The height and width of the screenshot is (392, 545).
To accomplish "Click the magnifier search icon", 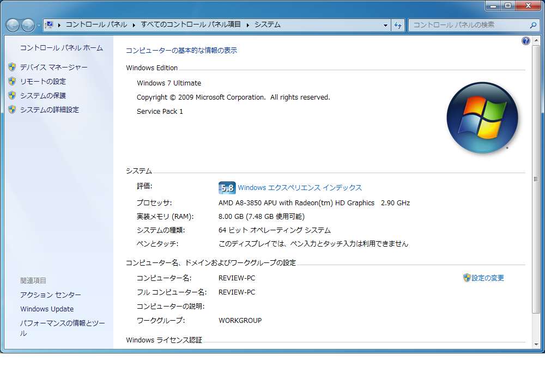I will [x=533, y=25].
